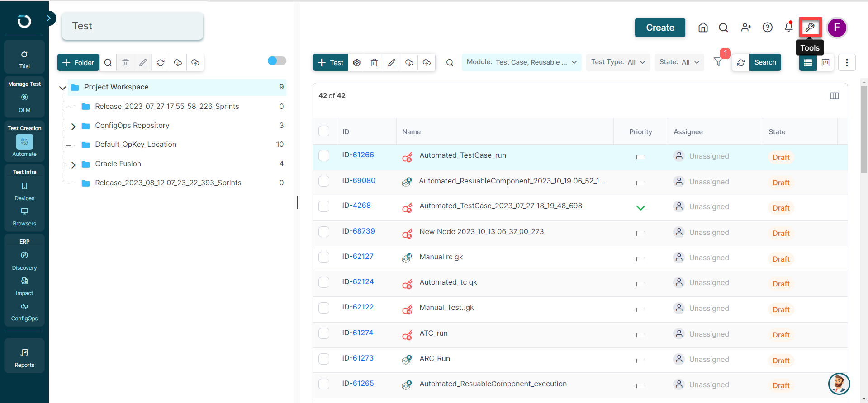
Task: Open the Tools wrench icon
Action: (x=810, y=28)
